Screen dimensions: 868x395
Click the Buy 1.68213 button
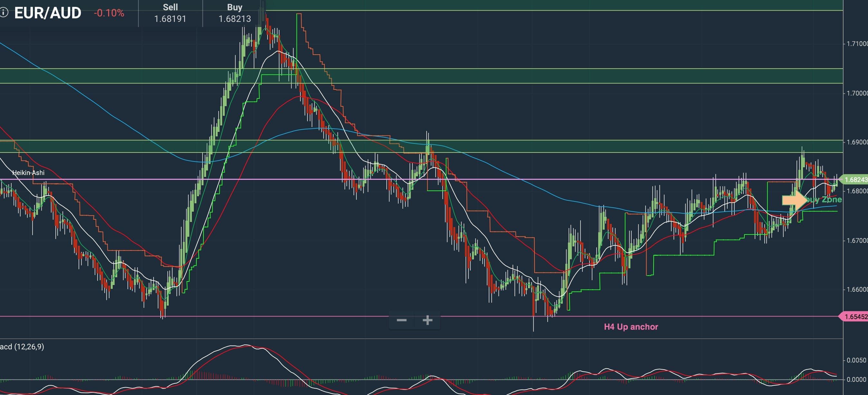click(x=234, y=13)
